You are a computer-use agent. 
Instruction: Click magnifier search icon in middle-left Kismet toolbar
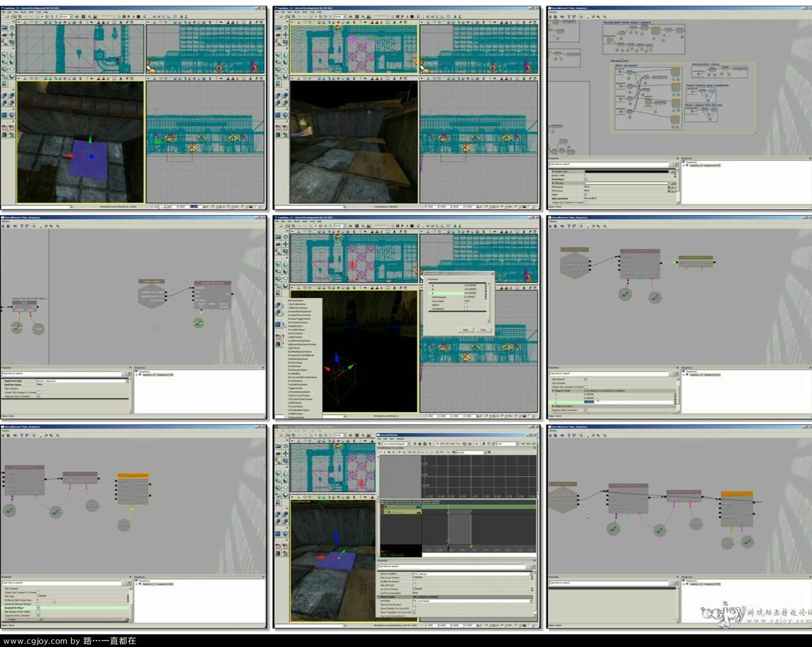(x=46, y=226)
